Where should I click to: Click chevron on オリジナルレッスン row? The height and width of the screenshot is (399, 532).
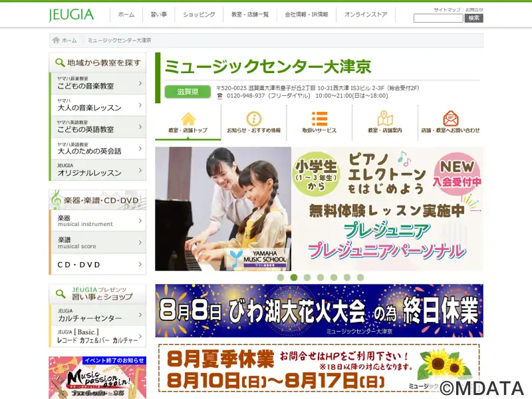(x=140, y=170)
